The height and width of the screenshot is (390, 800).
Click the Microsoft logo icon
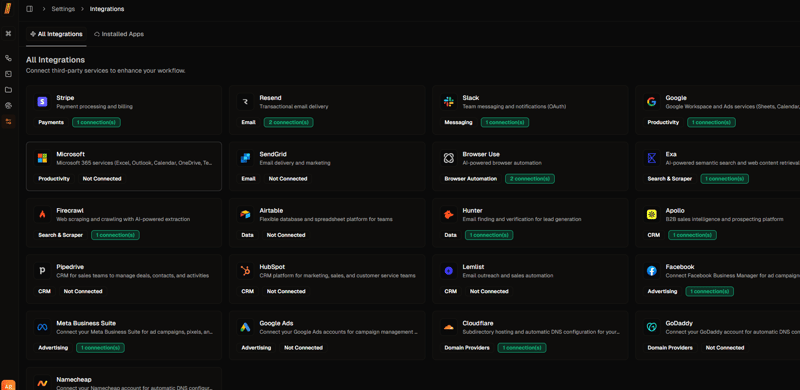point(42,158)
